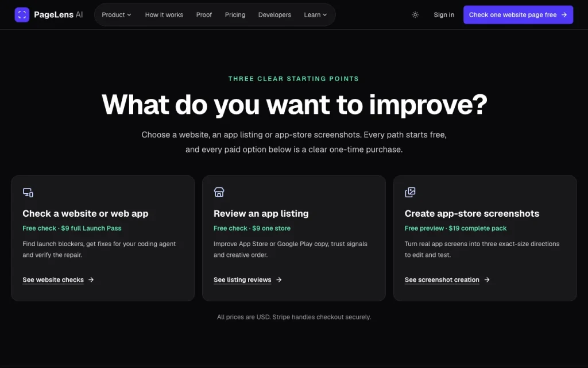Click Check one website page free button
This screenshot has width=588, height=368.
pyautogui.click(x=519, y=14)
